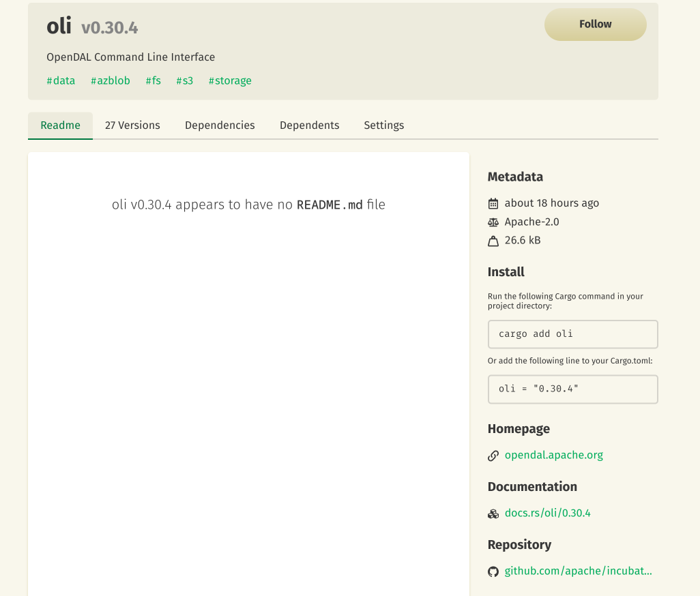700x596 pixels.
Task: Click the license scales icon beside Apache-2.0
Action: pos(493,222)
